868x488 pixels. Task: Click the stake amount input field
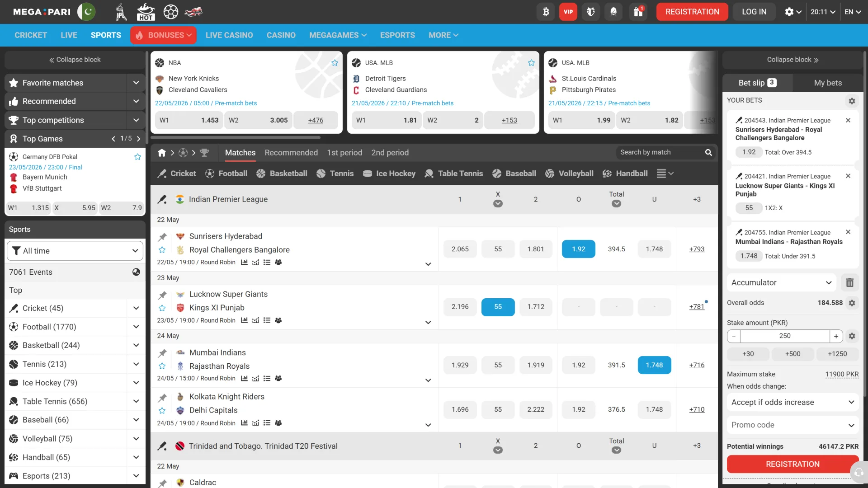[785, 336]
